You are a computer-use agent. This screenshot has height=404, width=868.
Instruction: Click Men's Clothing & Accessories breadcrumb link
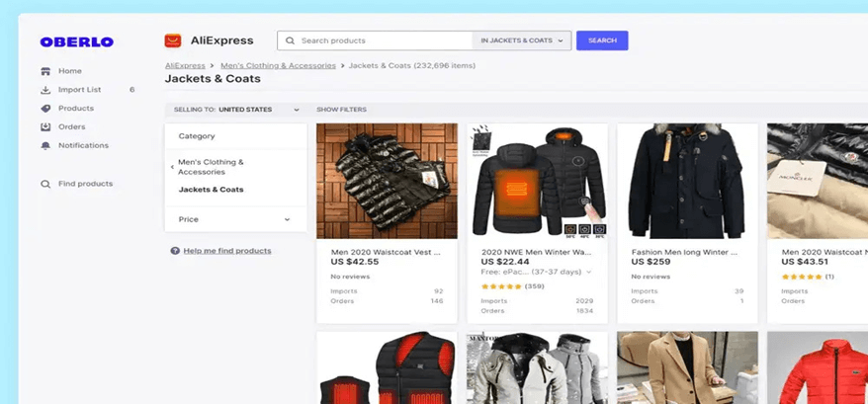coord(277,66)
